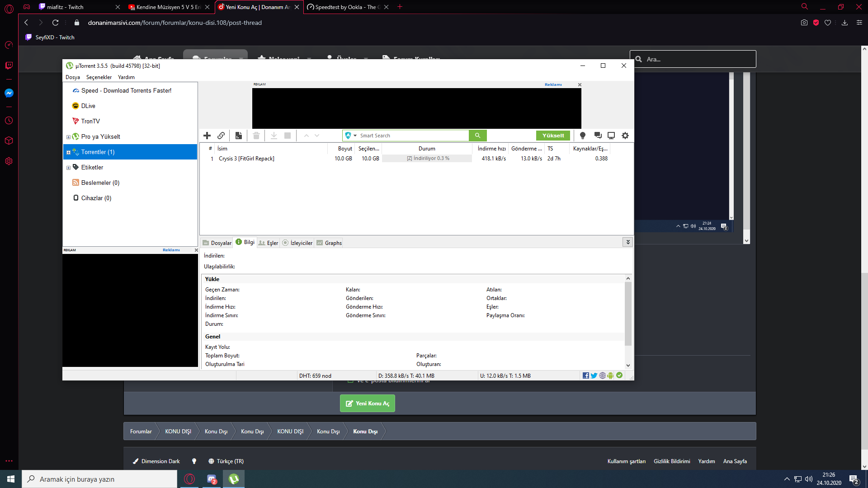Open the globe icon in the status bar
This screenshot has width=868, height=488.
[x=603, y=375]
